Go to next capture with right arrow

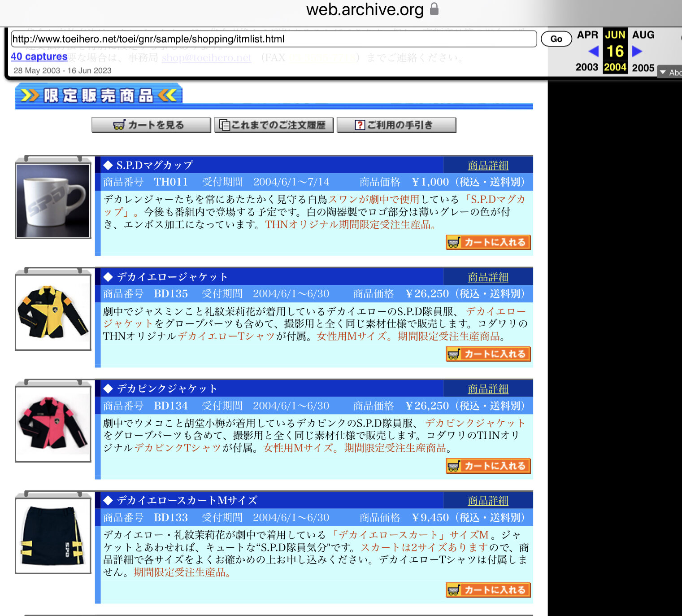click(637, 51)
